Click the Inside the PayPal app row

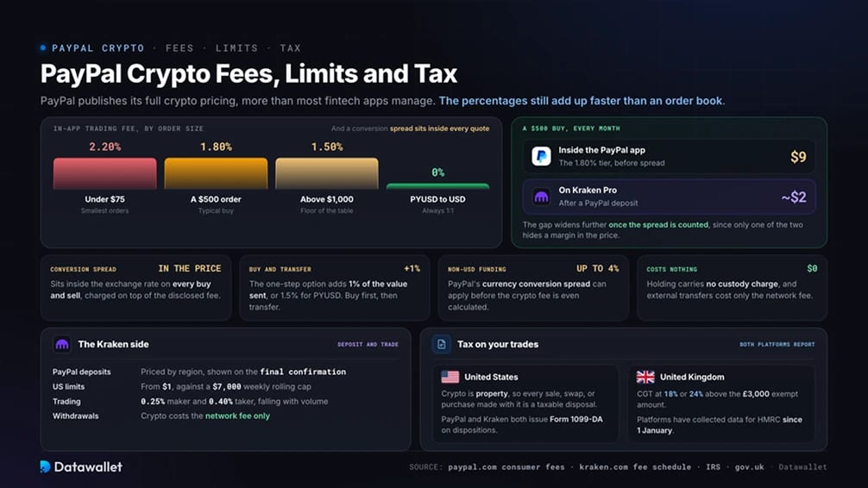(669, 157)
